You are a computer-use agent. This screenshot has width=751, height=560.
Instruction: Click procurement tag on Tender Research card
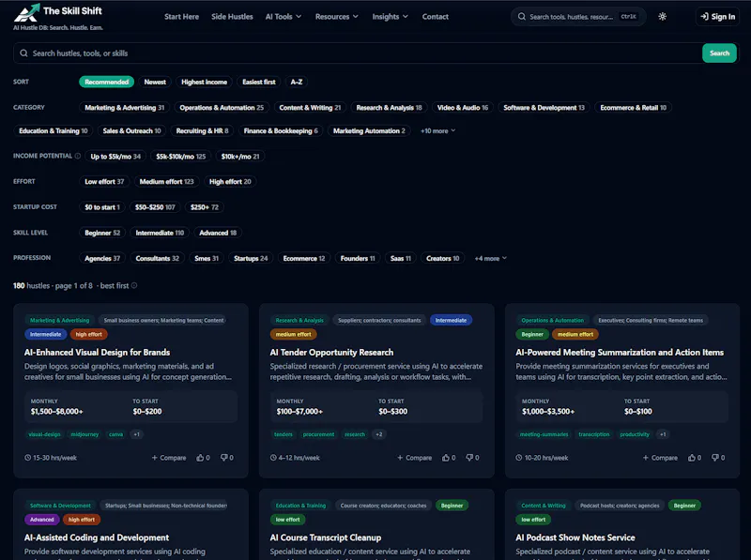[x=318, y=434]
